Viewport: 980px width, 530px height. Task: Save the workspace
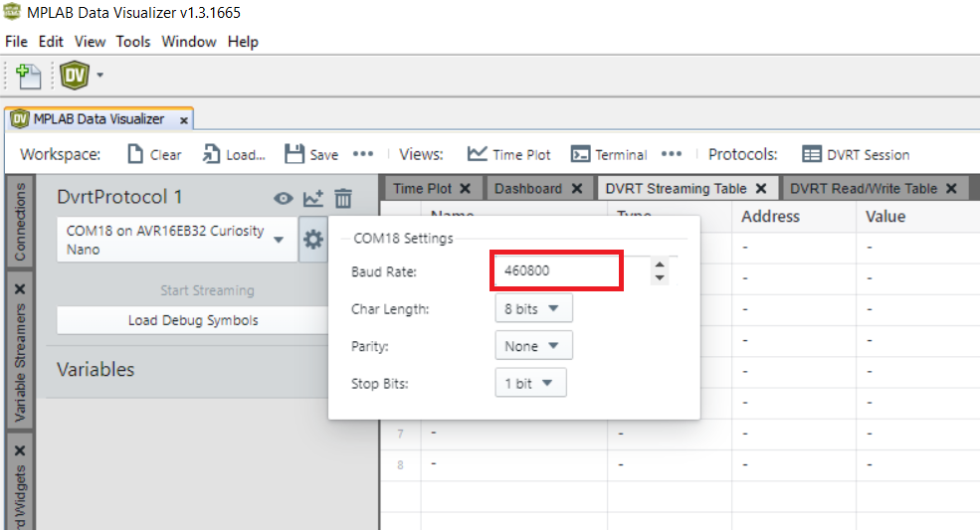[x=311, y=154]
